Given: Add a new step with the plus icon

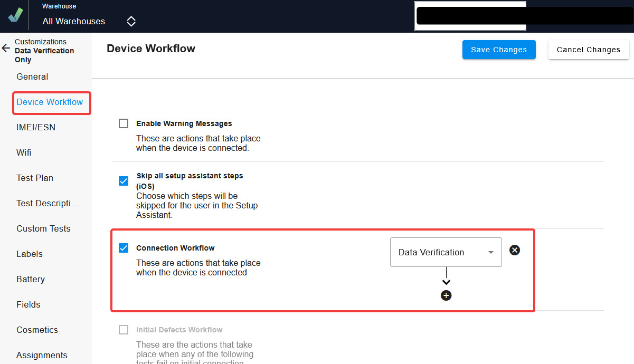Looking at the screenshot, I should (x=446, y=295).
